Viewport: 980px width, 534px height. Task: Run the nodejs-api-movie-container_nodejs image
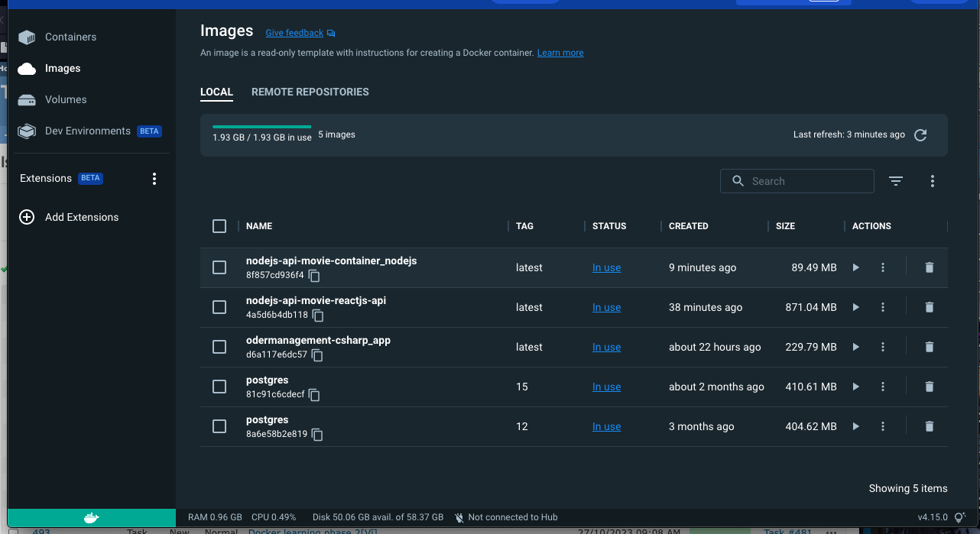[855, 267]
